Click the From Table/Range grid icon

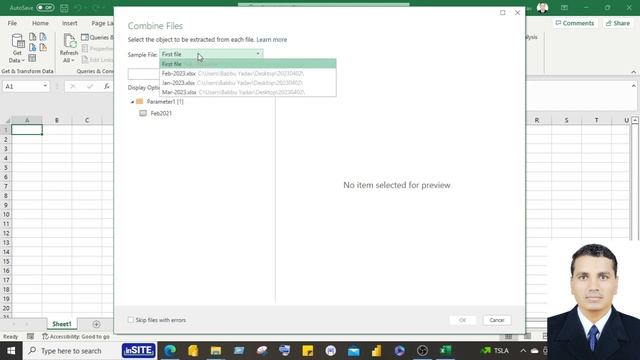tap(32, 58)
